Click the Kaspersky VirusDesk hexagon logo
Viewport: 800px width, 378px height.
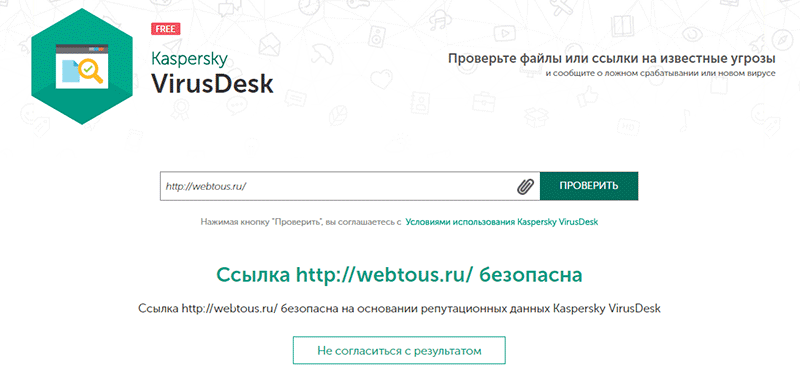pos(82,66)
